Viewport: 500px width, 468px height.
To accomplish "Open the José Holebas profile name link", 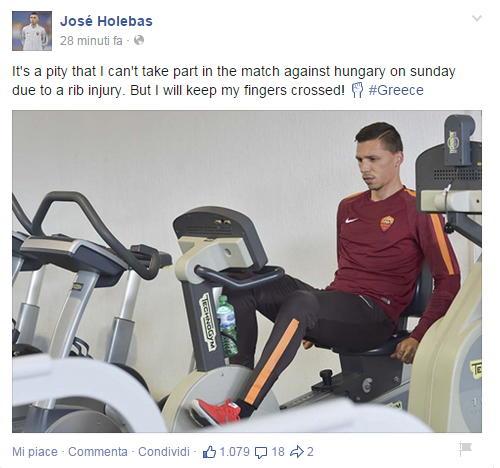I will (106, 21).
